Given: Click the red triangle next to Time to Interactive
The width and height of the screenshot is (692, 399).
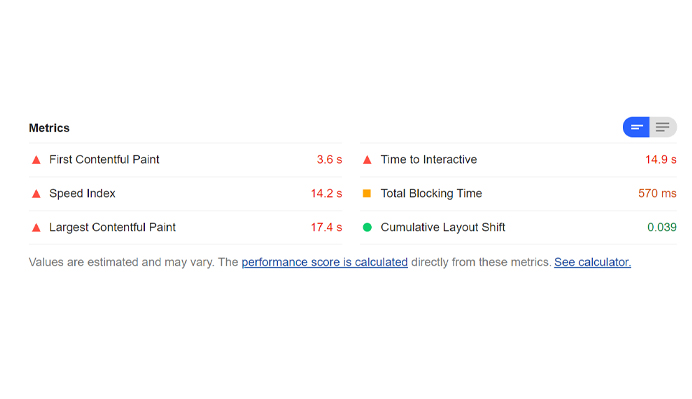Looking at the screenshot, I should 367,160.
